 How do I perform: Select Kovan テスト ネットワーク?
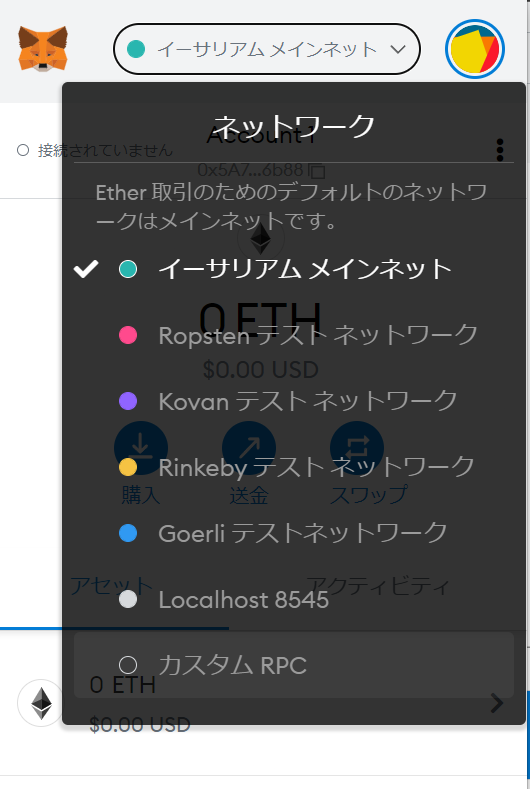pos(294,401)
